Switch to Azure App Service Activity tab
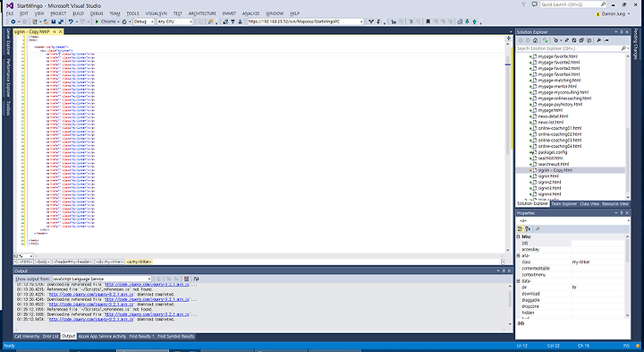 [x=102, y=337]
